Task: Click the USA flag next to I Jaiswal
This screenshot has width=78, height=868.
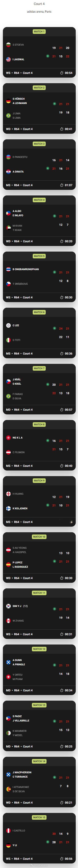Action: tap(8, 59)
